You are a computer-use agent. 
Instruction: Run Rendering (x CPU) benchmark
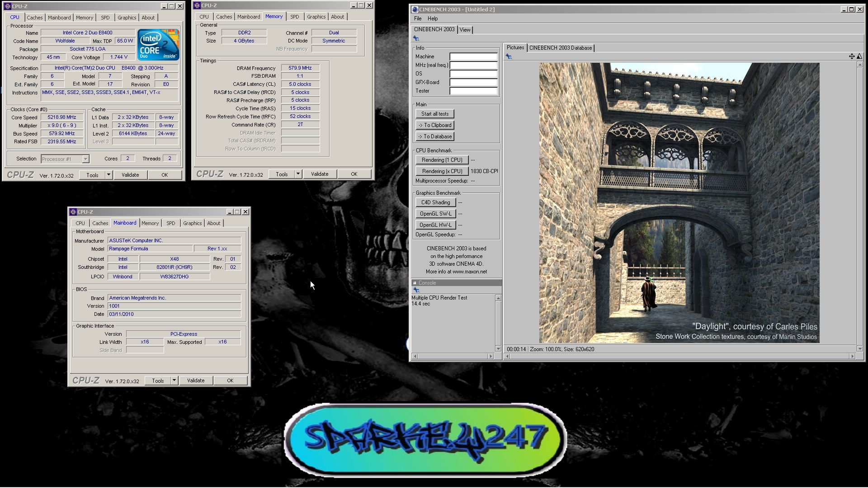(442, 171)
